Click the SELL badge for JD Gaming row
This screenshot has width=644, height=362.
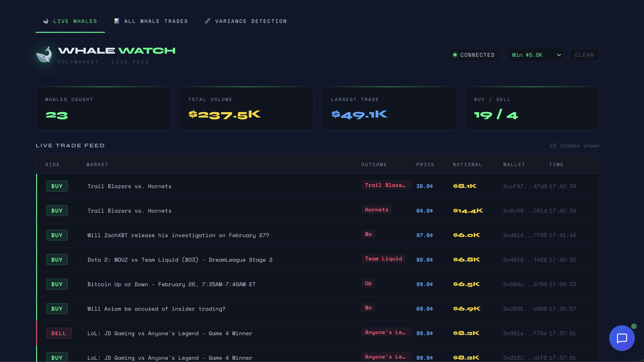click(x=59, y=333)
